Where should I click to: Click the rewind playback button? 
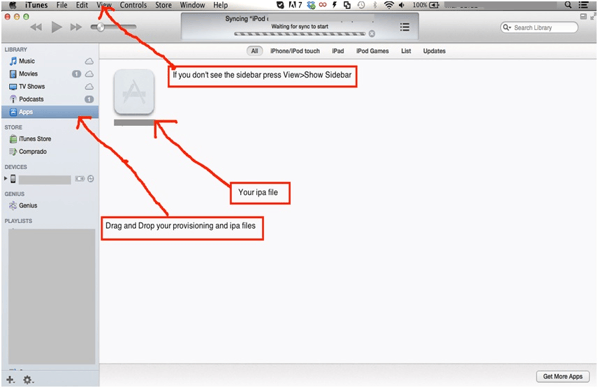[36, 27]
